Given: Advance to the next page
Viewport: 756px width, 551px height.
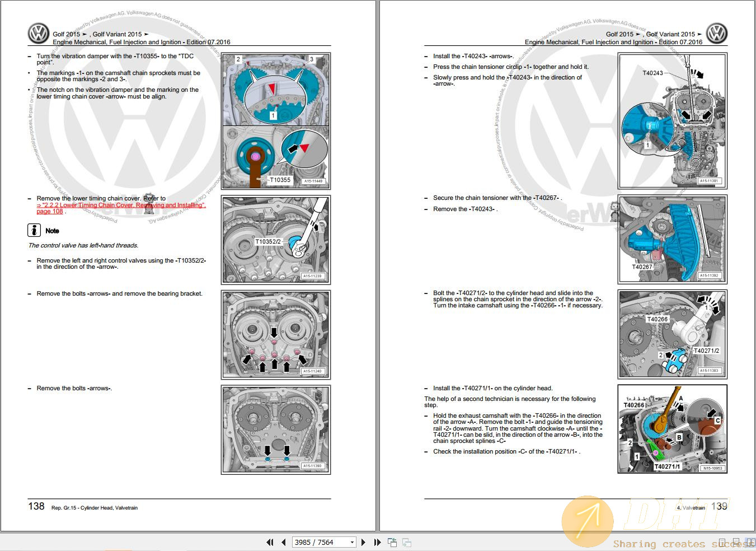Looking at the screenshot, I should (364, 542).
